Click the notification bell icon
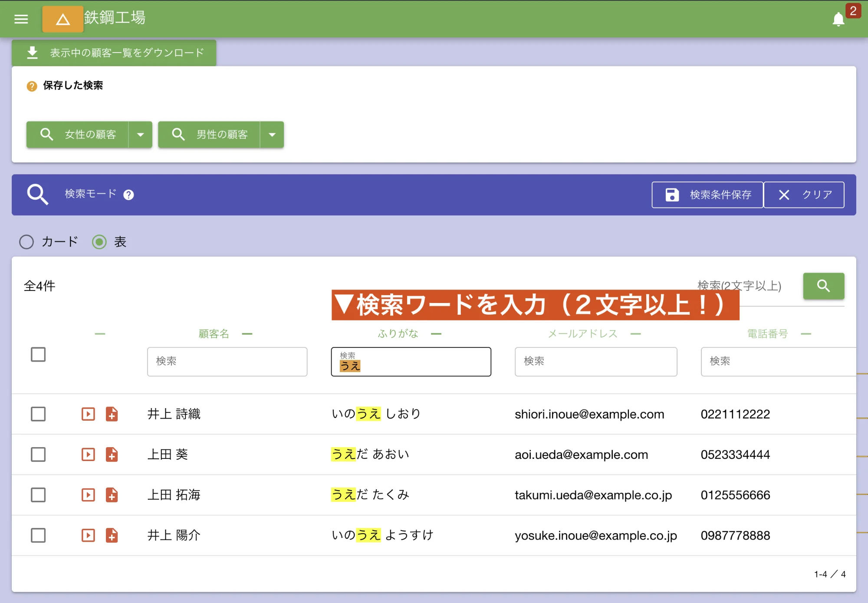 pyautogui.click(x=838, y=20)
